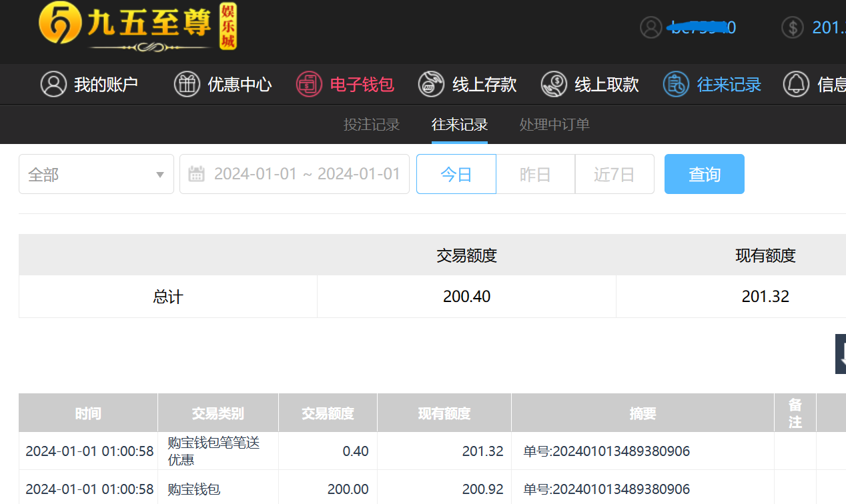846x504 pixels.
Task: Click the 交易额度 column header in lower table
Action: click(x=328, y=413)
